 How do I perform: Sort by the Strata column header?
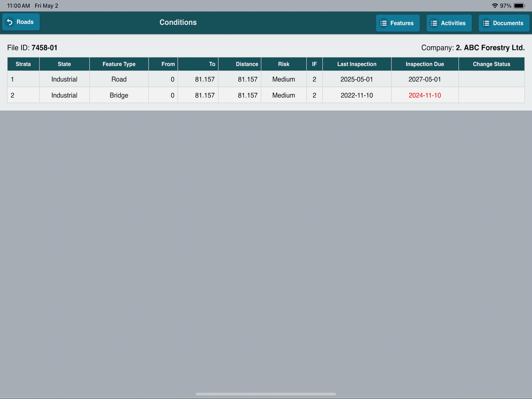[23, 64]
